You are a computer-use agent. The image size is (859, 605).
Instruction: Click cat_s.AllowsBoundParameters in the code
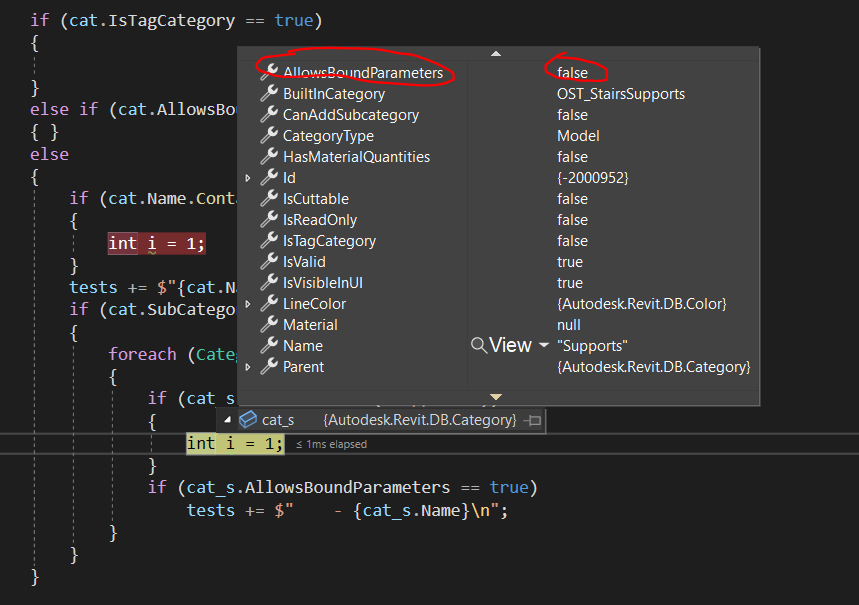point(318,488)
